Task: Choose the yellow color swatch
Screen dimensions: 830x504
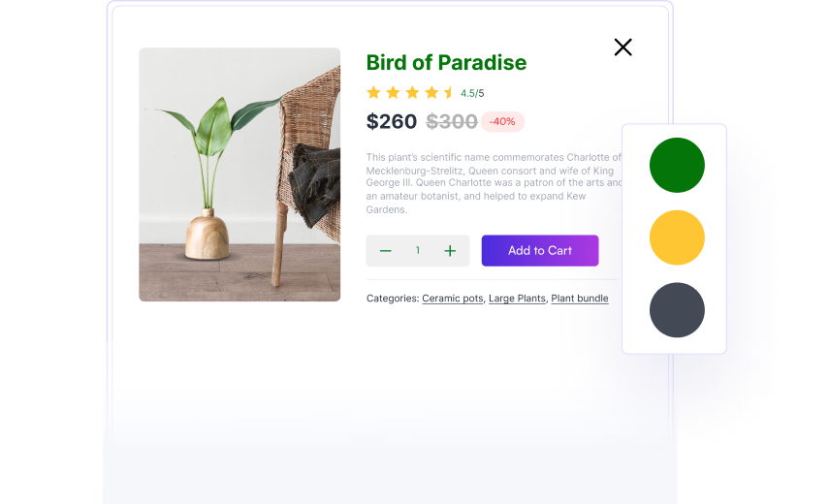Action: click(677, 237)
